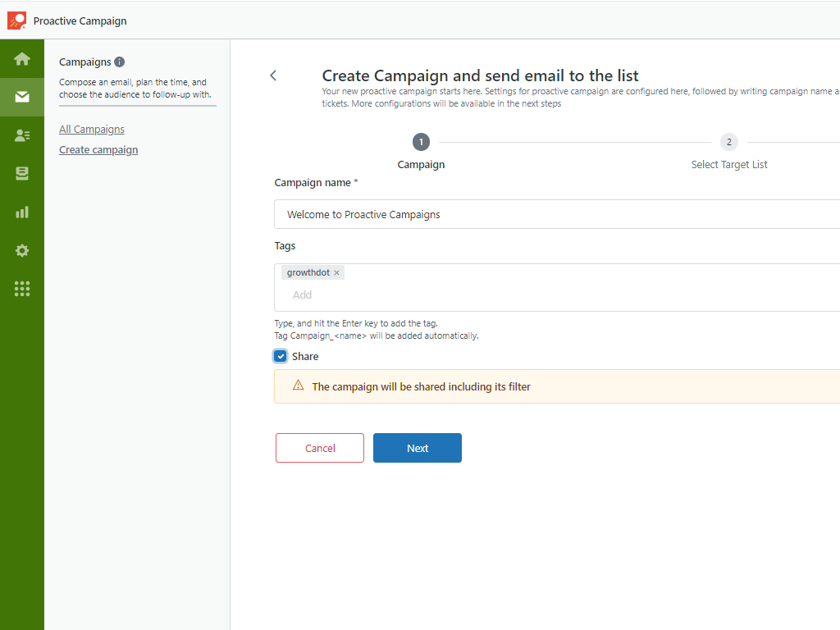Open the Home icon in sidebar
The height and width of the screenshot is (630, 840).
click(22, 58)
